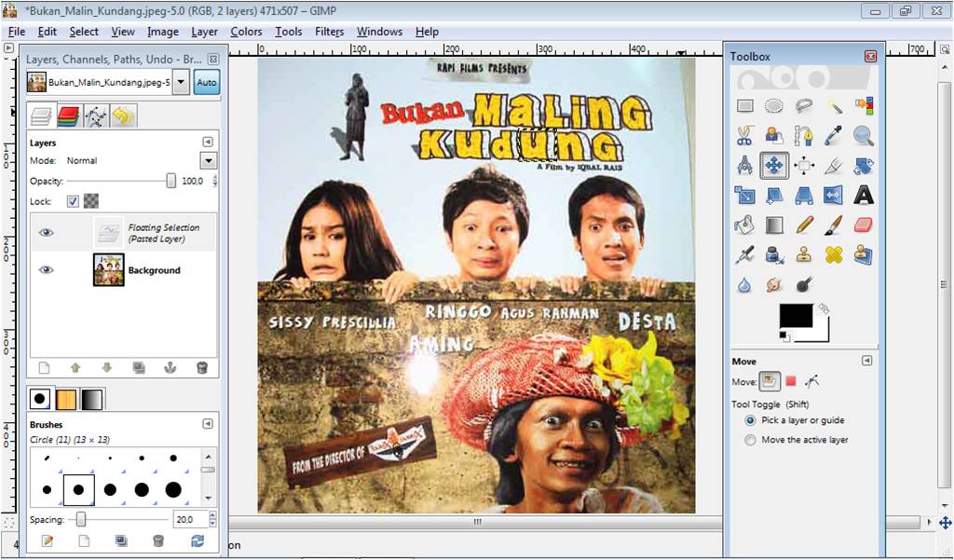
Task: Select the Bucket Fill tool
Action: (x=744, y=225)
